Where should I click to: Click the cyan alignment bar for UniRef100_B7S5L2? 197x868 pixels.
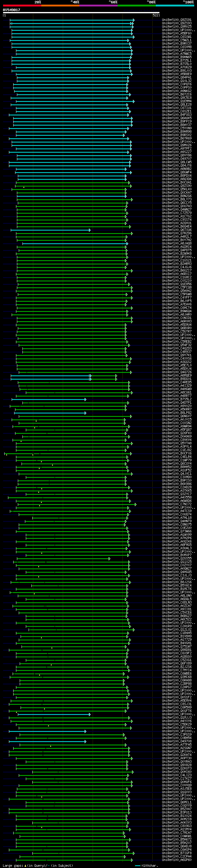(49, 400)
